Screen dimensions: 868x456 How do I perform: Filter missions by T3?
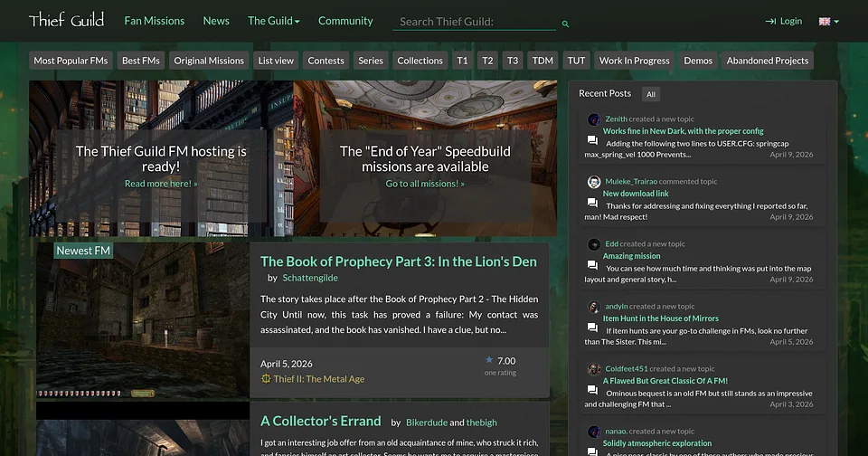pos(513,61)
